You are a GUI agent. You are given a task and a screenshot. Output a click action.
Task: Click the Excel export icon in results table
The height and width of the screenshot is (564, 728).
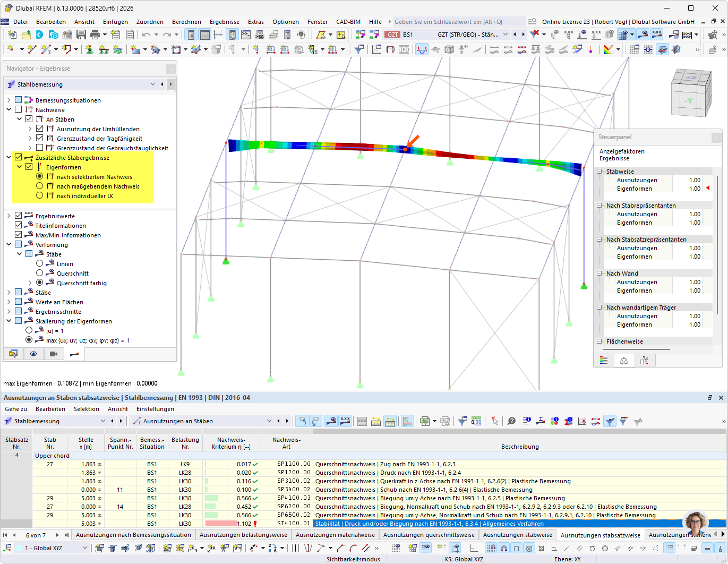coord(424,421)
